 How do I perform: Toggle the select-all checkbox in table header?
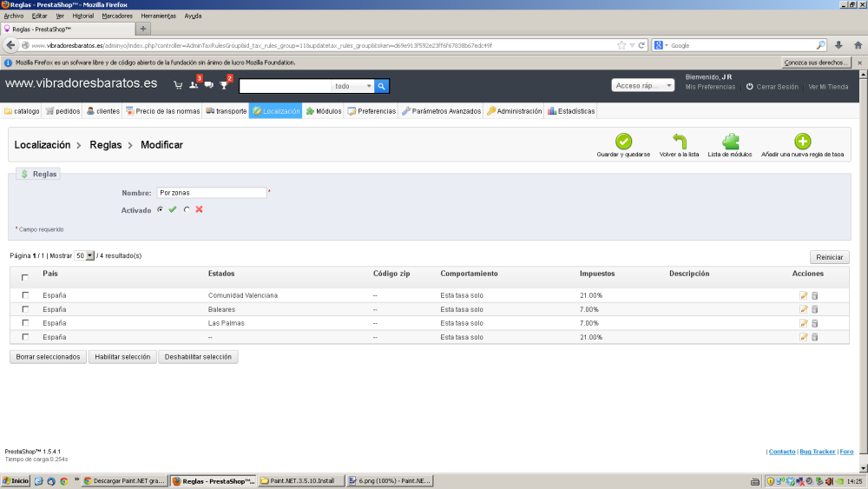pos(25,277)
